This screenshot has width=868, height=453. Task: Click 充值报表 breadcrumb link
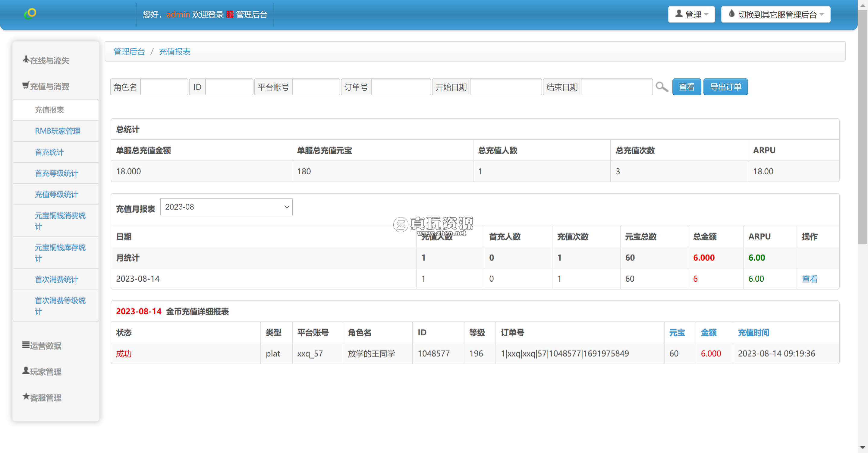point(175,52)
